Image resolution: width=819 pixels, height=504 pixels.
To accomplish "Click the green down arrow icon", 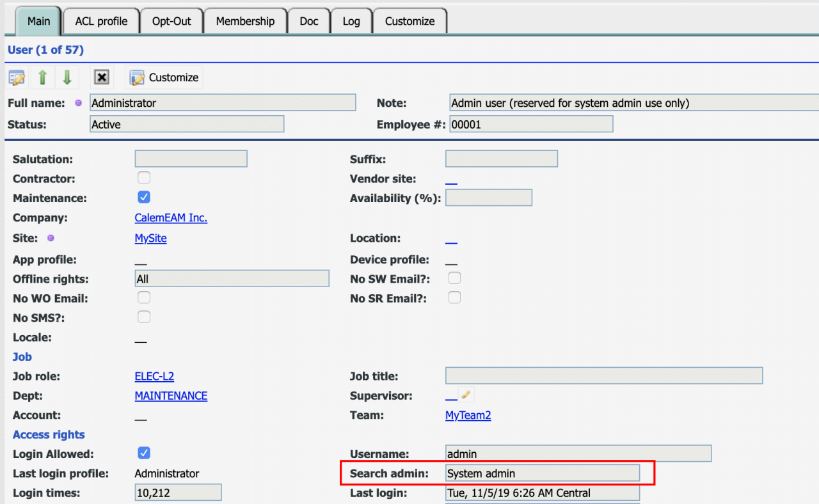I will coord(67,77).
